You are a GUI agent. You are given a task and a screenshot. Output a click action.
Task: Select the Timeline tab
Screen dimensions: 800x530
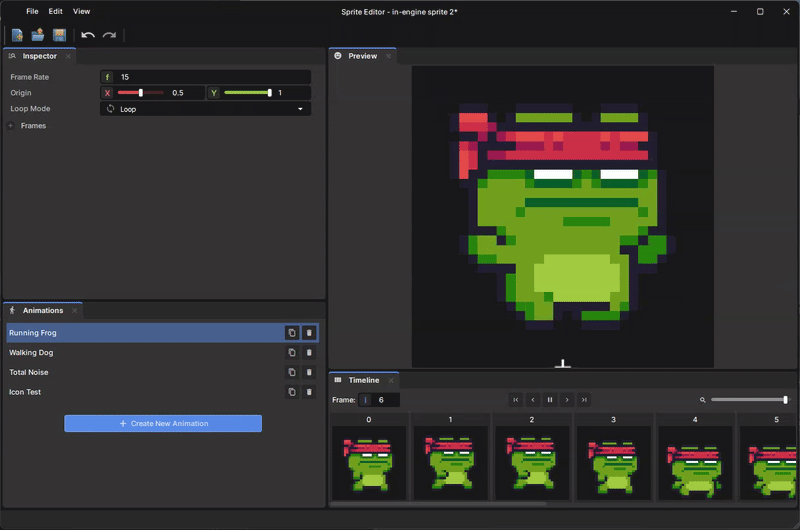click(x=363, y=380)
